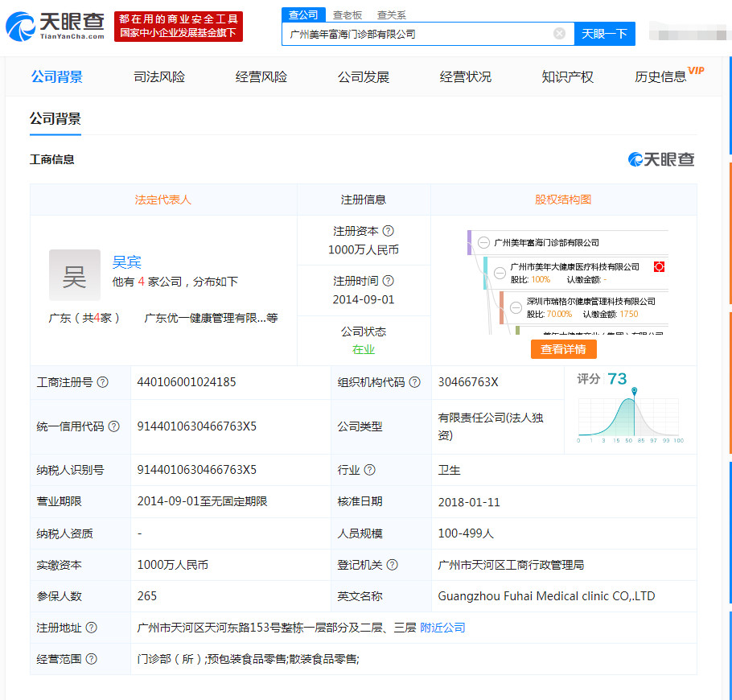Viewport: 732px width, 700px height.
Task: Click the help icon next to 注册资本
Action: pyautogui.click(x=388, y=231)
